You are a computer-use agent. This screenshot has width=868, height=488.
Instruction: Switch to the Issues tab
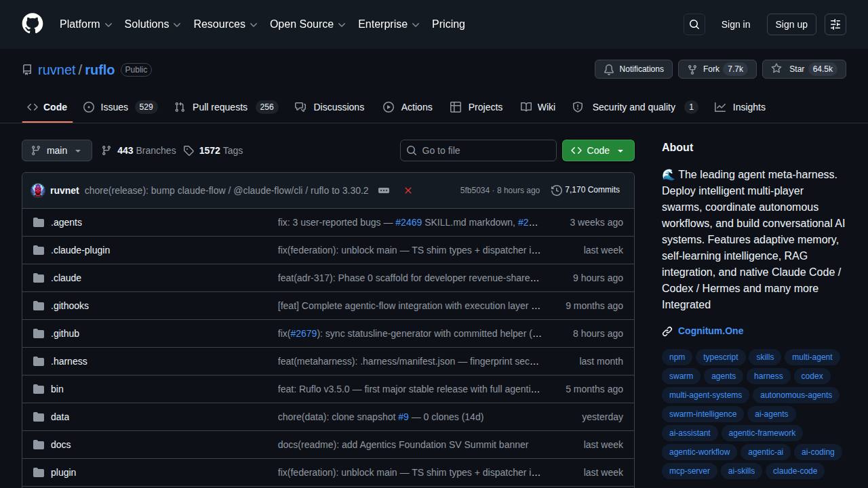[x=120, y=107]
